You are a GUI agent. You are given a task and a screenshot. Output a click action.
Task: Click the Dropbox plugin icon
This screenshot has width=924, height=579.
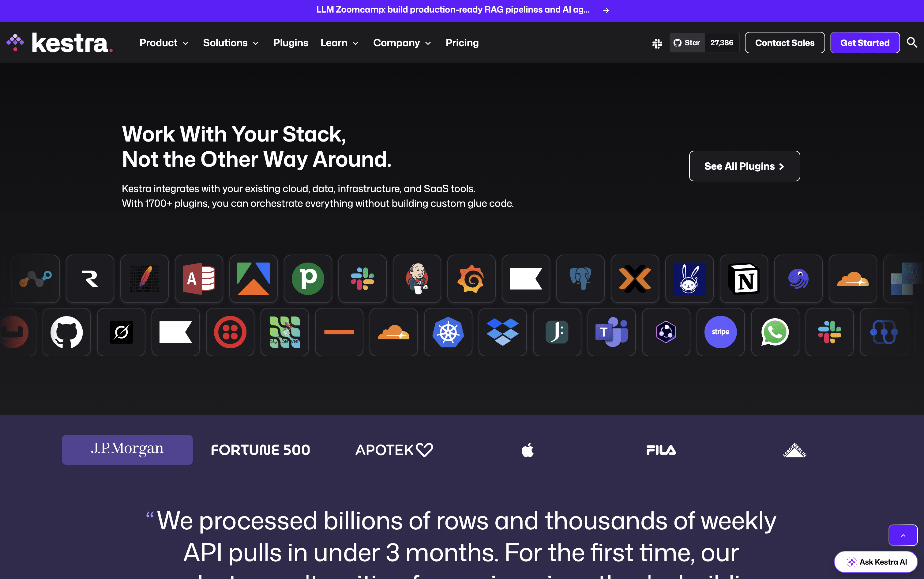pyautogui.click(x=502, y=332)
